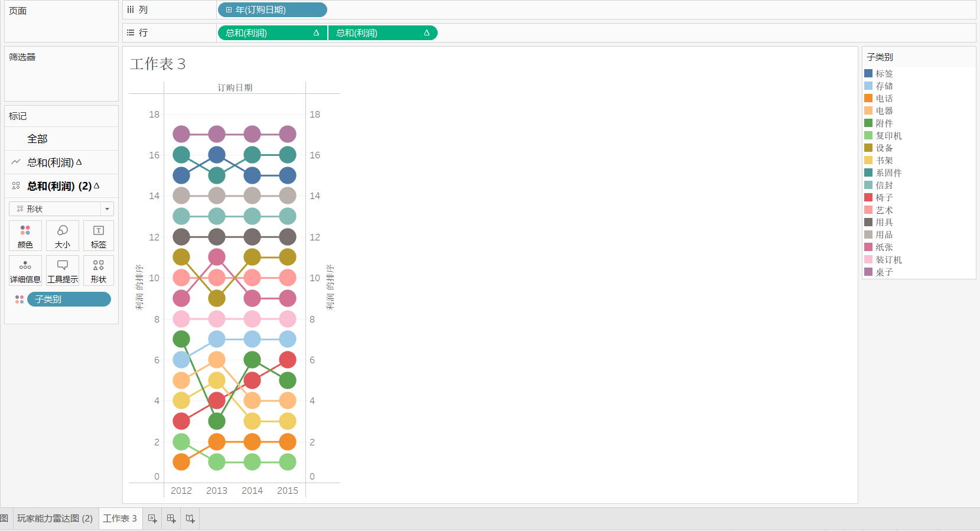
Task: Switch to 工作表 3 sheet tab
Action: tap(120, 518)
